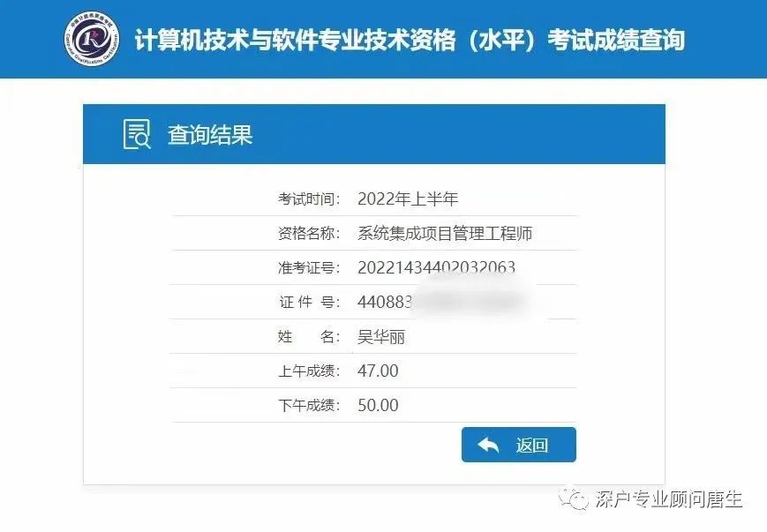Viewport: 767px width, 532px height.
Task: Click the 证件号 value starting 440883
Action: (385, 302)
